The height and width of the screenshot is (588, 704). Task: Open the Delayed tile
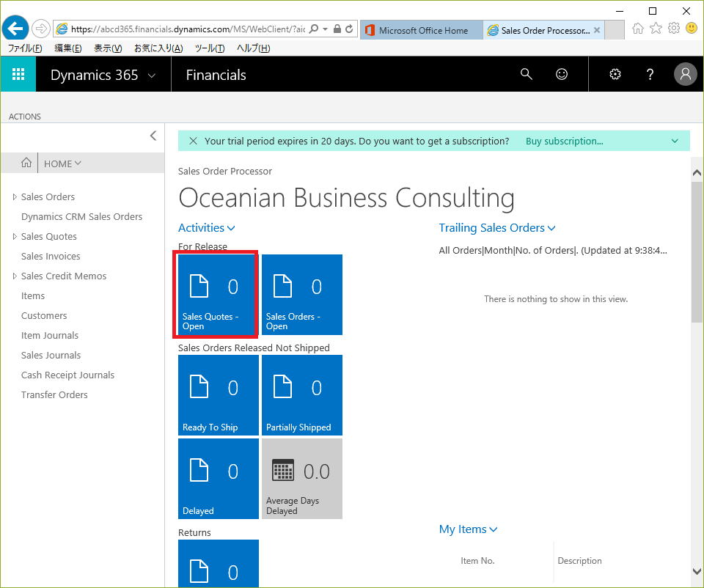pos(219,479)
